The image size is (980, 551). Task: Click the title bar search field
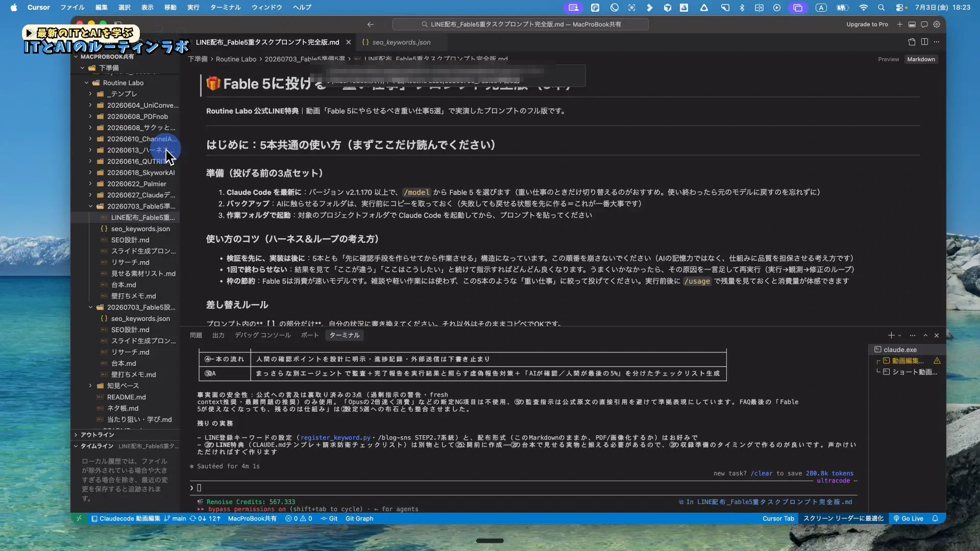coord(520,24)
